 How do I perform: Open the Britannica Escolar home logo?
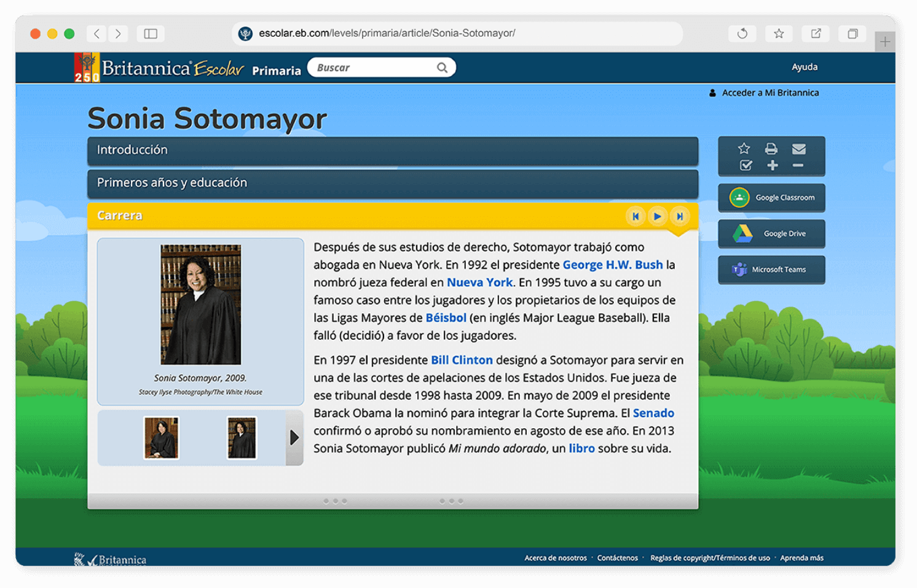pyautogui.click(x=159, y=68)
